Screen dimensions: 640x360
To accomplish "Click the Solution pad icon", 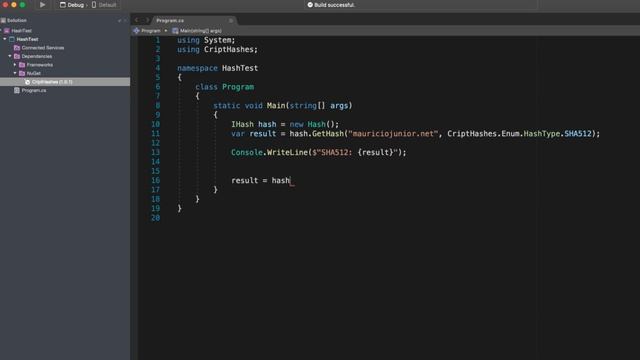I will [3, 20].
